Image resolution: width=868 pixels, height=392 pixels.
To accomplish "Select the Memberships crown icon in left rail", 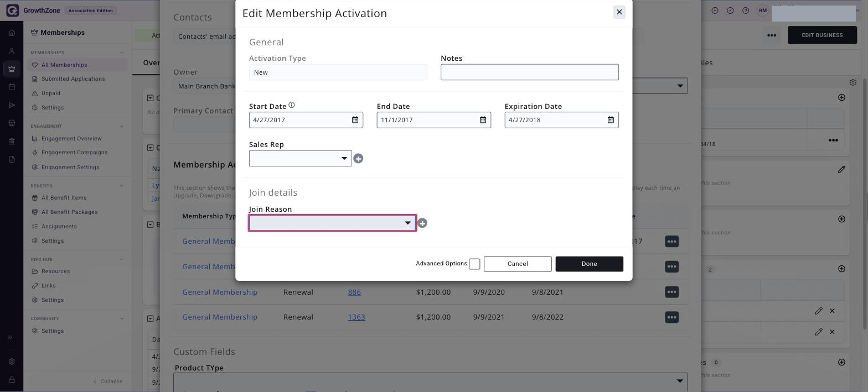I will [x=12, y=69].
